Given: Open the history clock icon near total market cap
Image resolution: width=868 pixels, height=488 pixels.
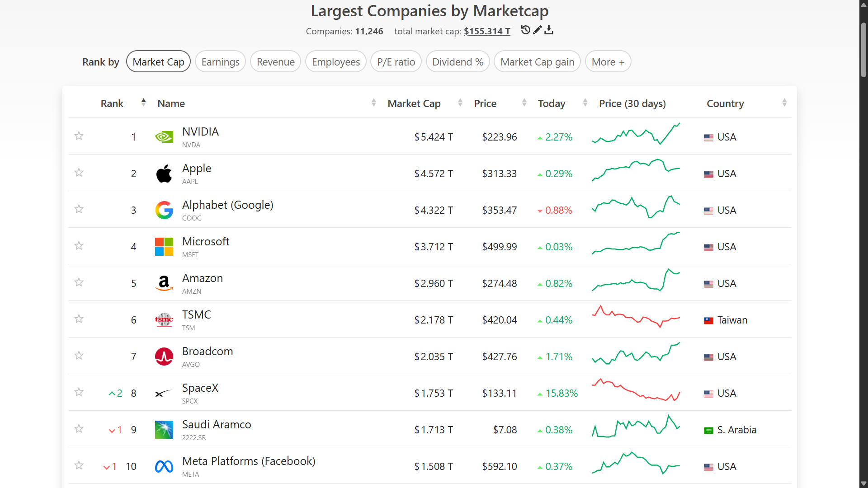Looking at the screenshot, I should [x=525, y=30].
